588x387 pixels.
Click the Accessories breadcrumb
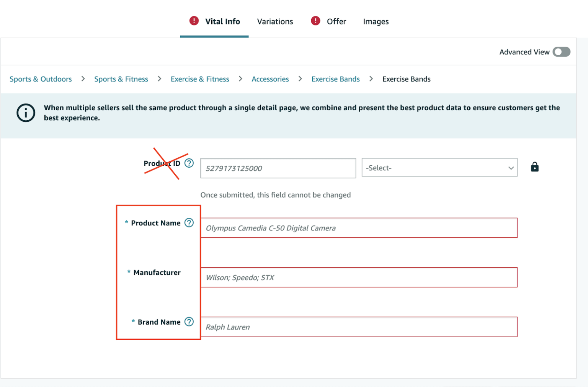click(270, 79)
